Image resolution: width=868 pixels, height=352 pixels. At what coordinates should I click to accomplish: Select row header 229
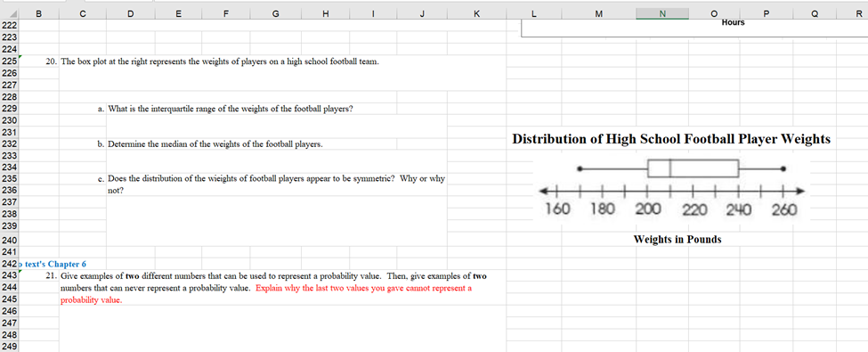coord(9,109)
